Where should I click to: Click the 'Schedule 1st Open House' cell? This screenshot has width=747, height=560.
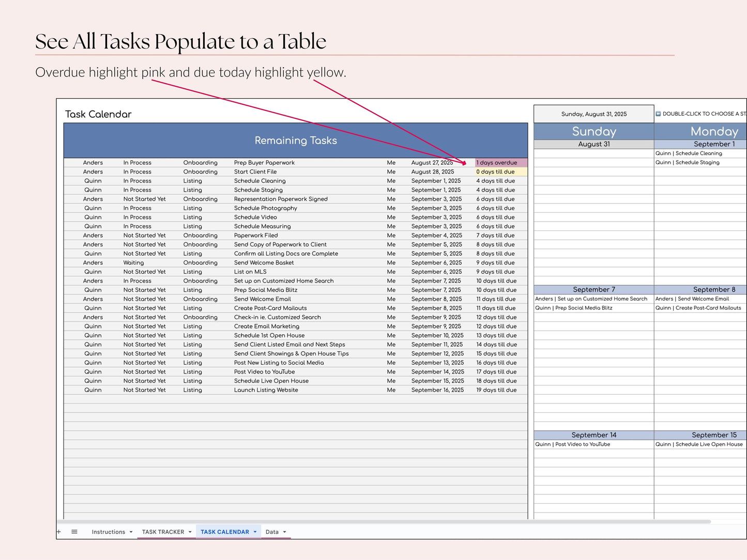(x=269, y=335)
